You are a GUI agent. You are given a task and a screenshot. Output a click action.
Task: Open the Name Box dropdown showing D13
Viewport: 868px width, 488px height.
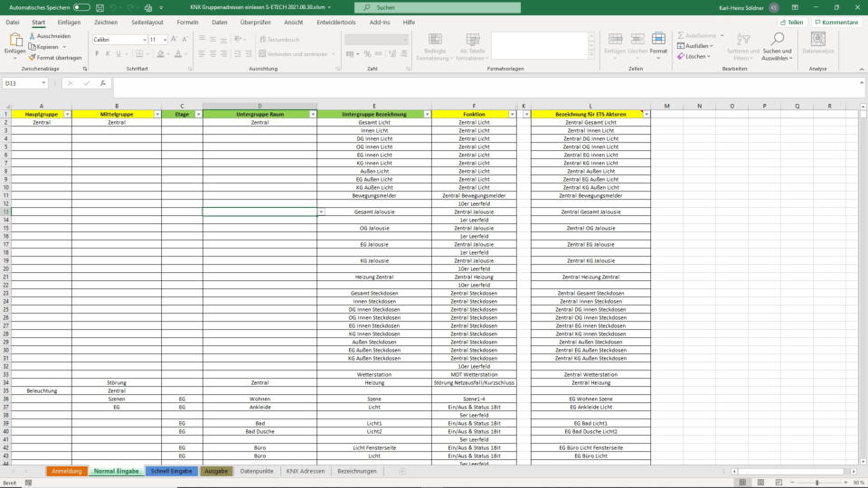43,83
